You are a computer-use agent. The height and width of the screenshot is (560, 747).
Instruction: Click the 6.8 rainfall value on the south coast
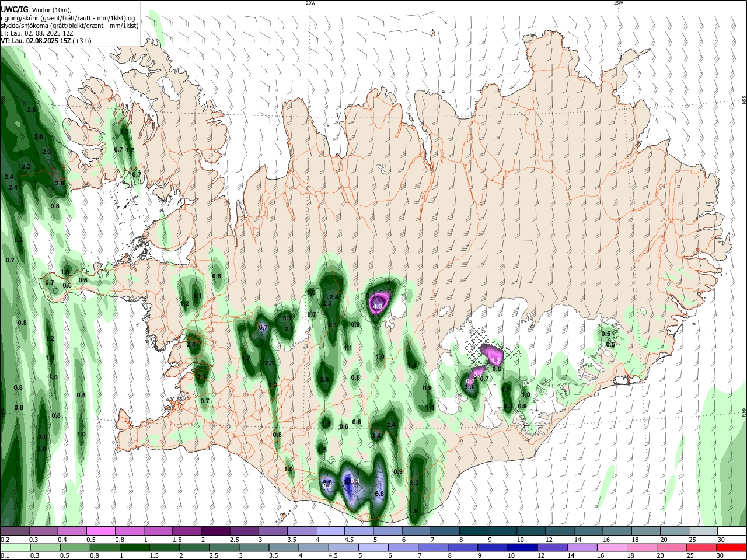point(379,494)
